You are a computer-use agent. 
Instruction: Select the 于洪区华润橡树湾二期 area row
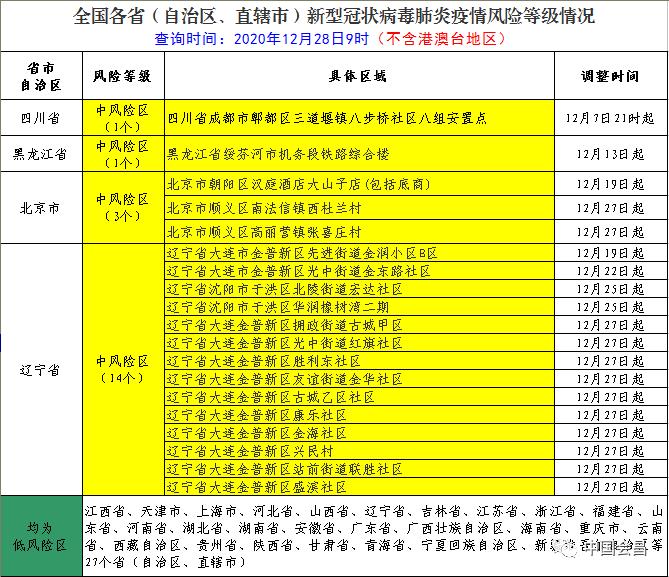[359, 307]
